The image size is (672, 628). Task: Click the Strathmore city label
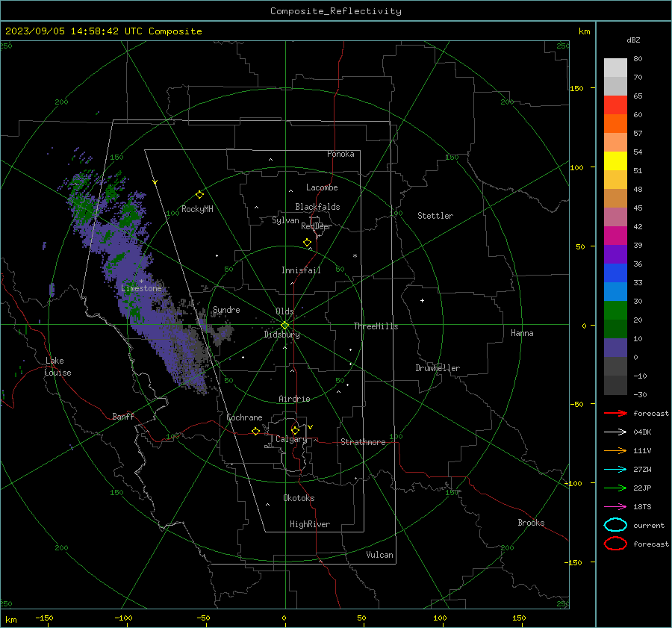pyautogui.click(x=363, y=442)
